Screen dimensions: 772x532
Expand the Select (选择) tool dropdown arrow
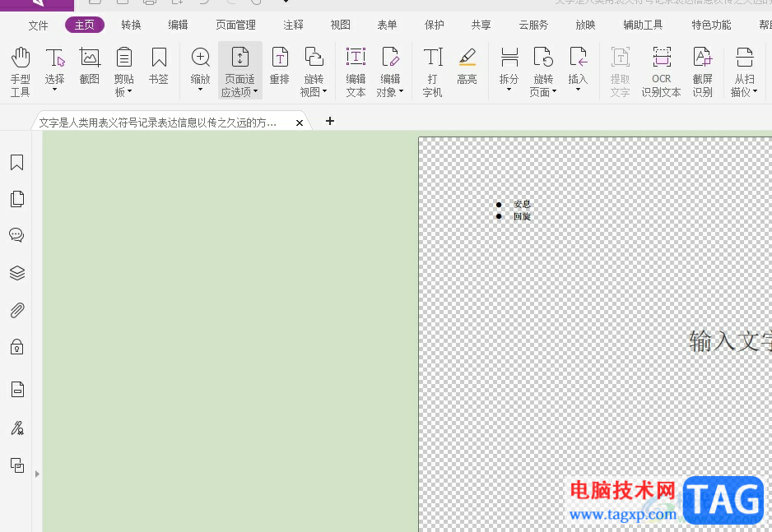point(54,90)
